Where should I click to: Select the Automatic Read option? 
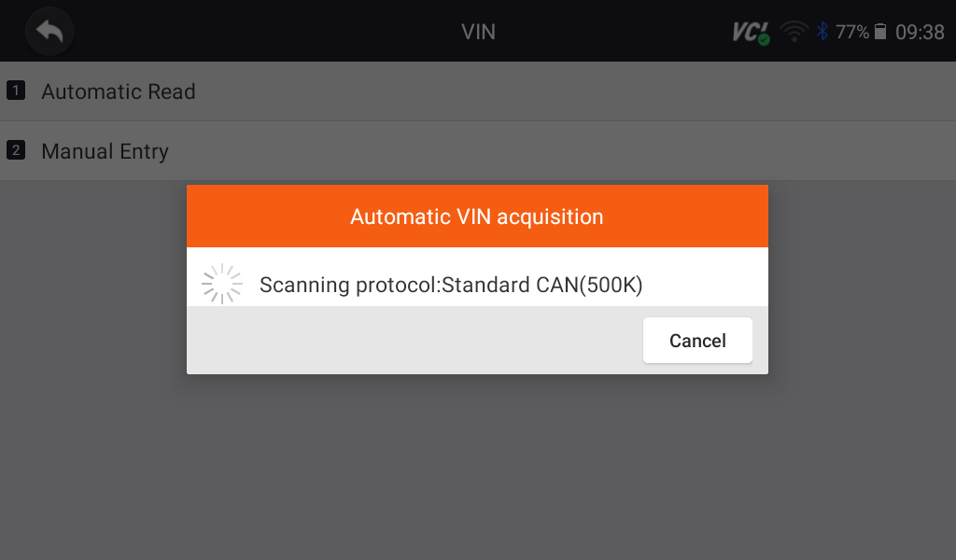click(x=119, y=91)
